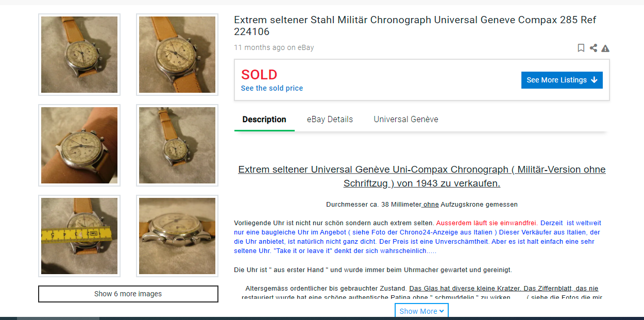This screenshot has width=644, height=320.
Task: Open the 'See the sold price' link
Action: (x=272, y=88)
